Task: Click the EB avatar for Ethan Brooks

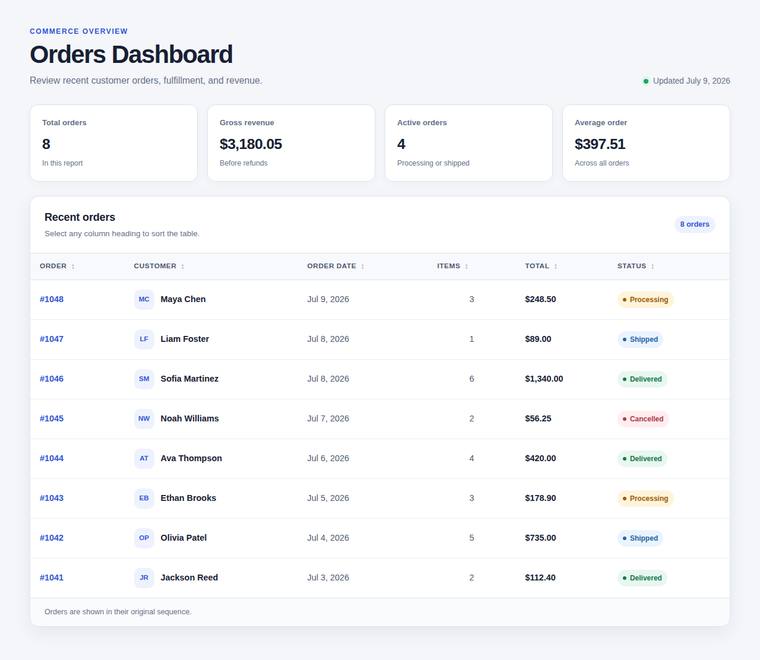Action: pyautogui.click(x=144, y=498)
